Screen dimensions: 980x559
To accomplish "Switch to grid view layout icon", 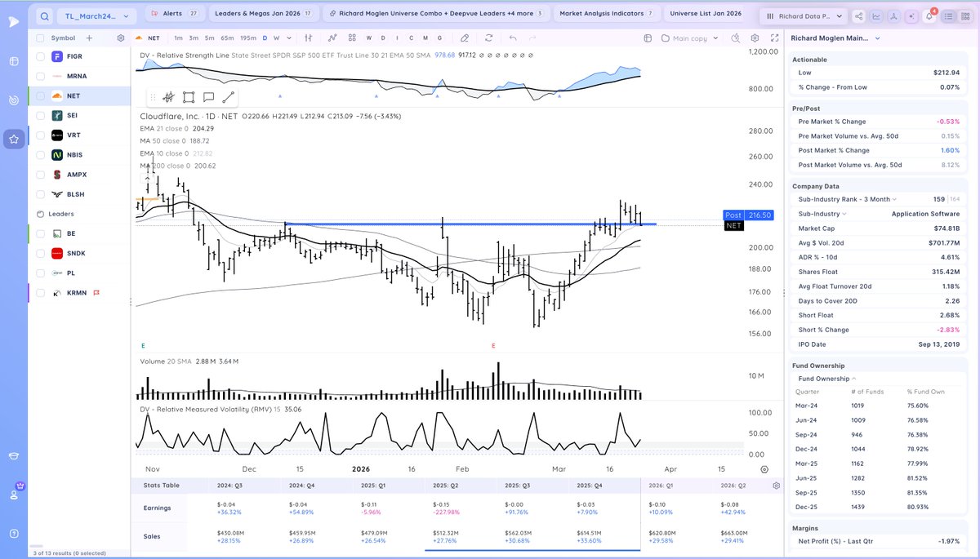I will pos(965,16).
